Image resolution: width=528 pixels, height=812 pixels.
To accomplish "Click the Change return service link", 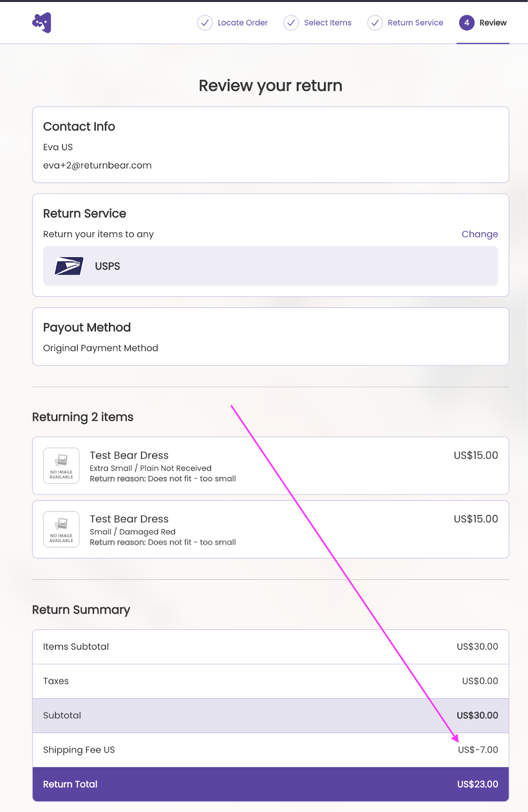I will tap(479, 234).
